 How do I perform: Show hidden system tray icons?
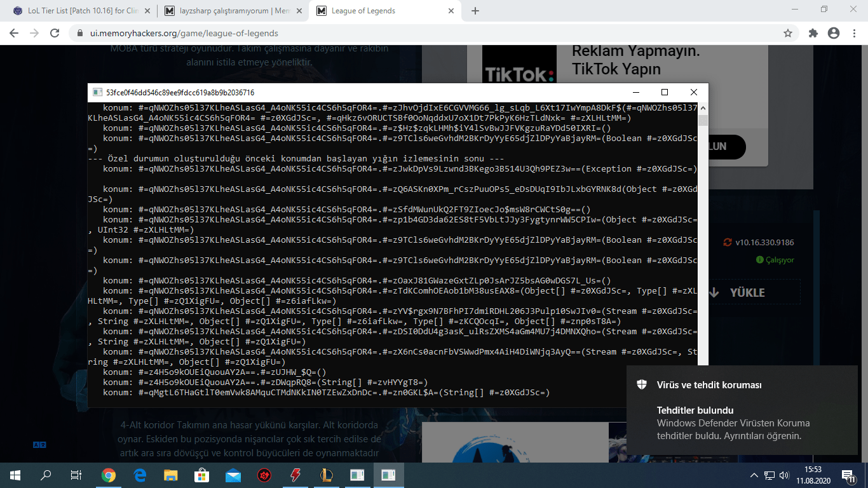(754, 475)
